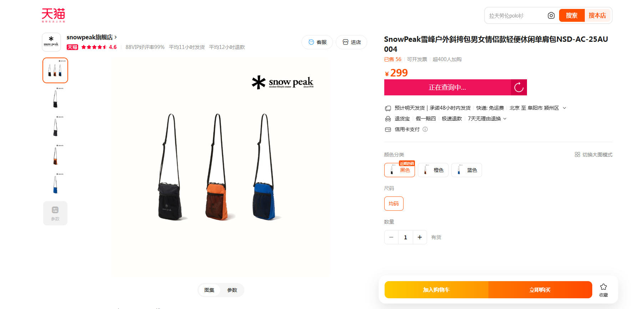Switch to the 参数 tab below image
The height and width of the screenshot is (309, 644).
pos(232,290)
